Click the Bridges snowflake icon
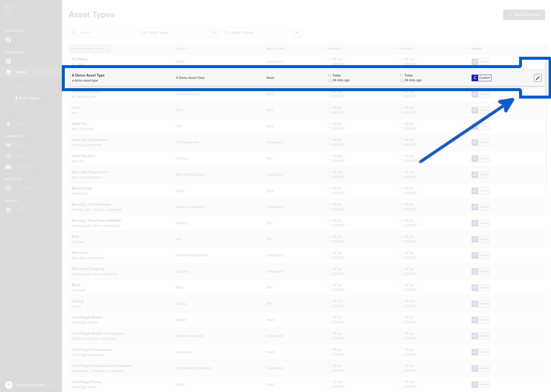This screenshot has width=551, height=392. [x=8, y=156]
